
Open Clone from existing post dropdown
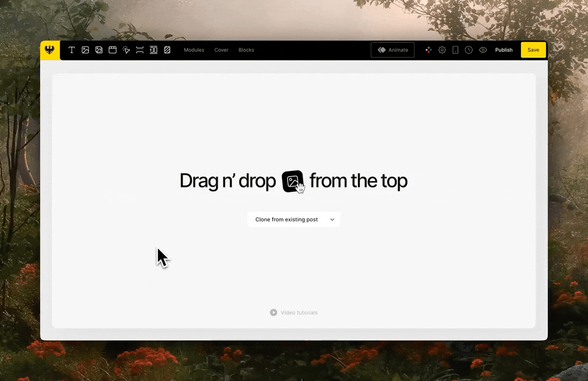click(294, 220)
